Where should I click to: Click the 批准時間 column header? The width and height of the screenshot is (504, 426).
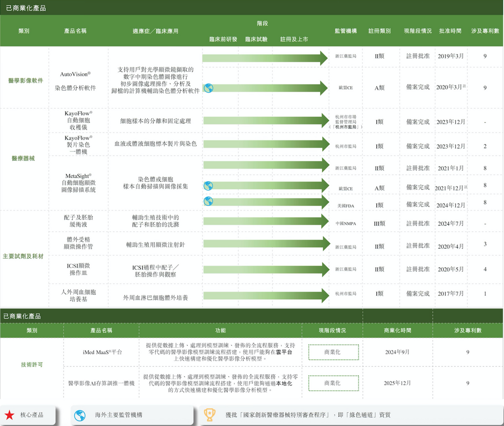click(x=450, y=31)
